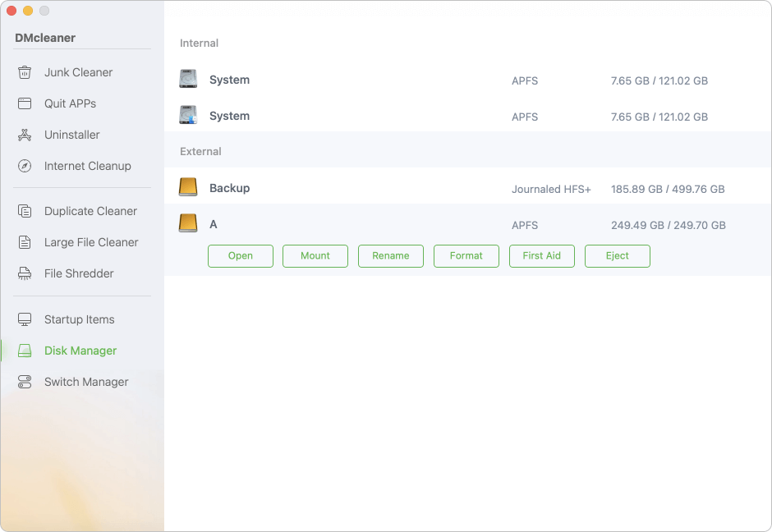772x532 pixels.
Task: Mount the selected disk
Action: (315, 255)
